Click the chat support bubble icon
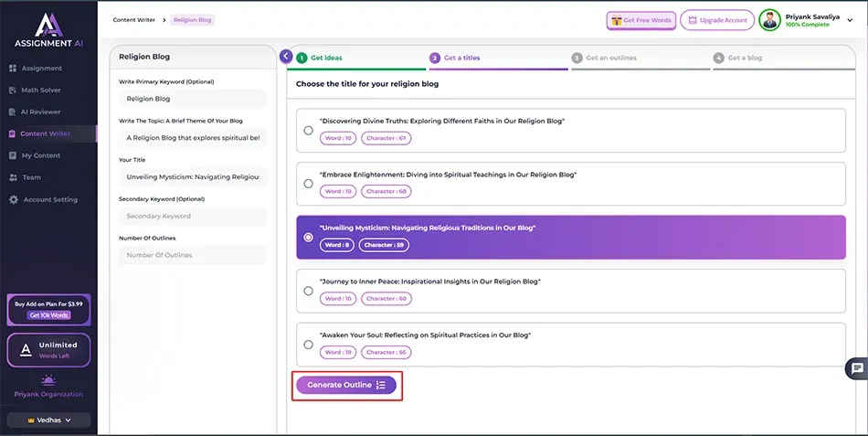This screenshot has height=436, width=868. pos(856,368)
